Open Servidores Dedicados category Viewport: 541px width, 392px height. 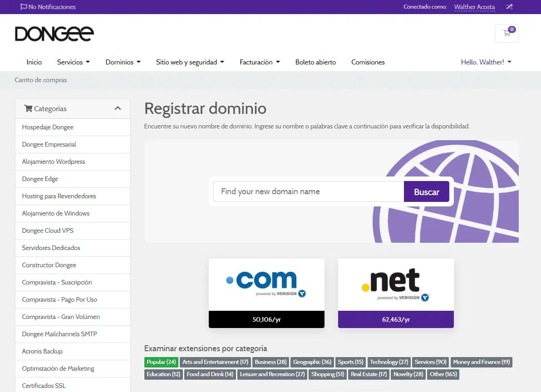click(73, 248)
